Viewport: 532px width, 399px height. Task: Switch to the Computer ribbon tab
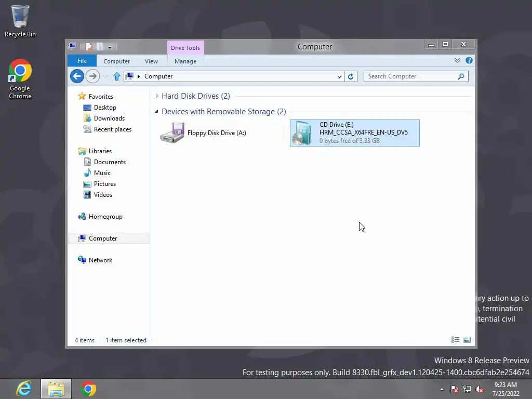tap(117, 61)
